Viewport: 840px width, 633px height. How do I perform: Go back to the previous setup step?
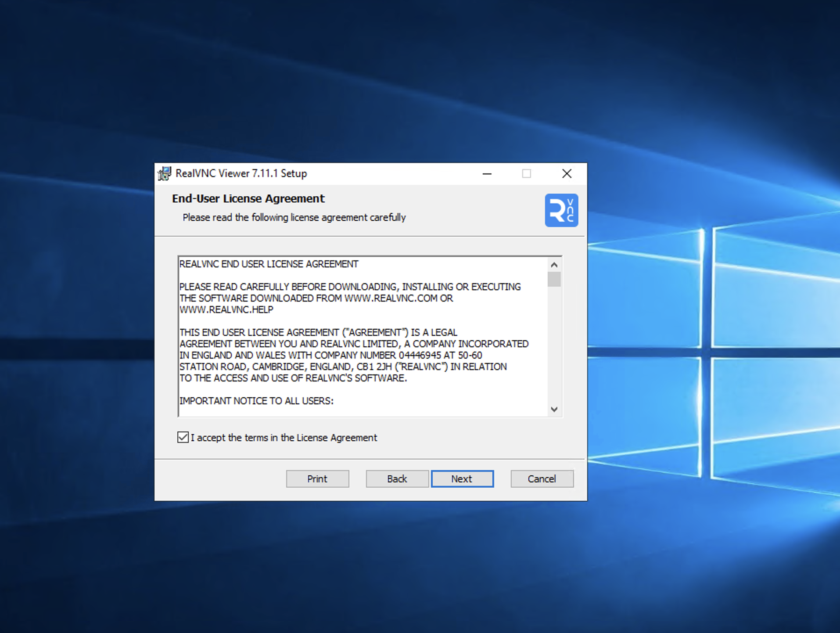point(397,478)
